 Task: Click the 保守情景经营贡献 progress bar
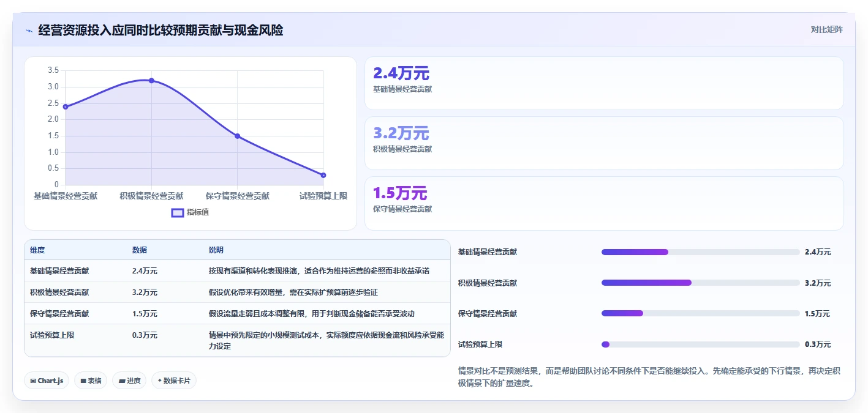coord(701,313)
